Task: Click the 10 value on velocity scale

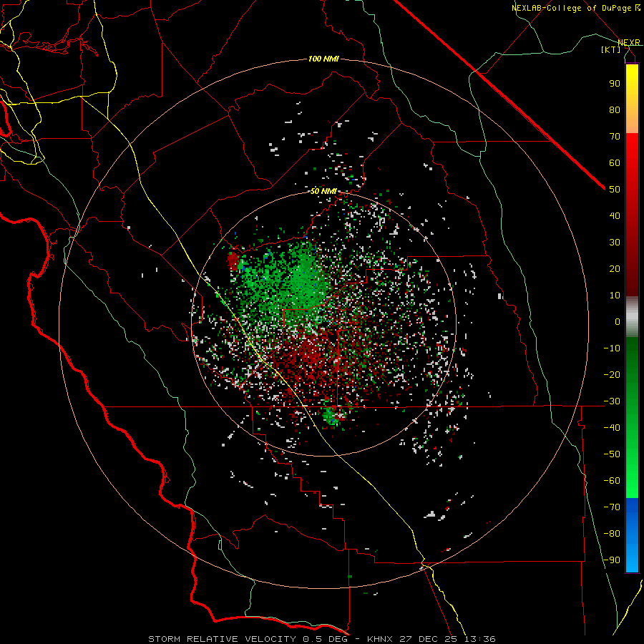Action: (615, 296)
